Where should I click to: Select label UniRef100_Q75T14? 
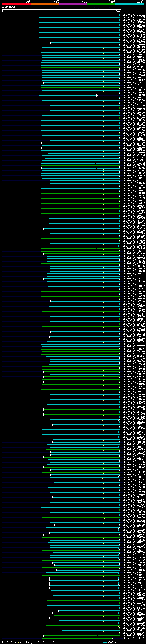tap(134, 635)
